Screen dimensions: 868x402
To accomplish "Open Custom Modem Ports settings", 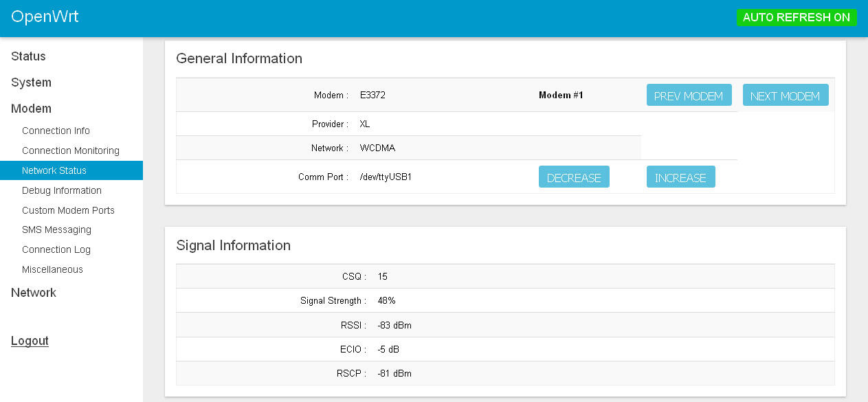I will pos(68,210).
